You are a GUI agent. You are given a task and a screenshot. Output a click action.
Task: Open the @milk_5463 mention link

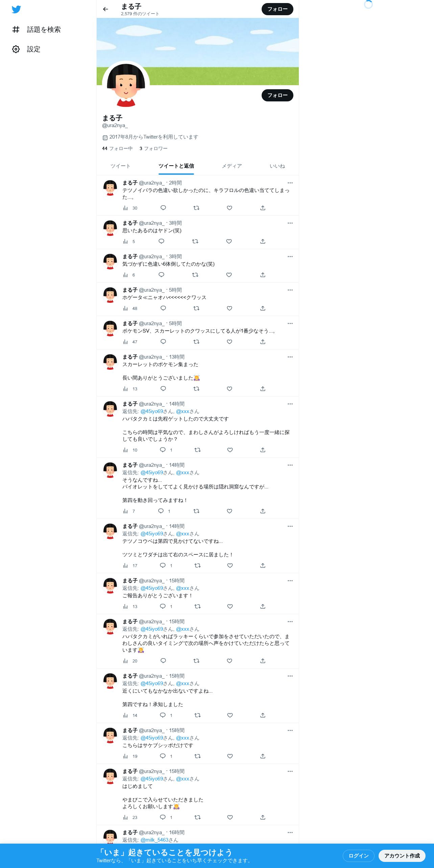click(x=154, y=840)
